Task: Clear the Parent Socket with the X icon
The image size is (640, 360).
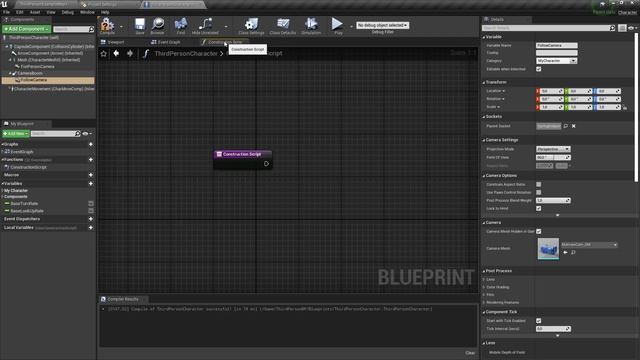Action: [x=573, y=126]
